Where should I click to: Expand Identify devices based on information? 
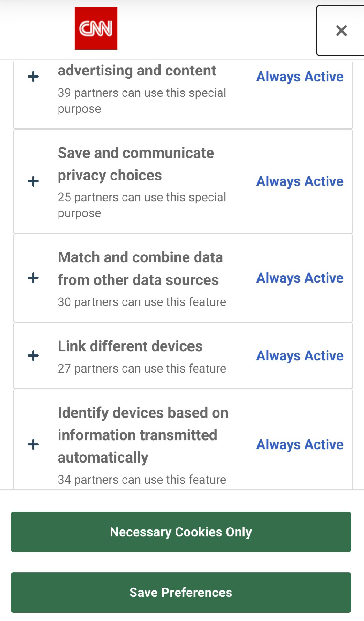33,444
